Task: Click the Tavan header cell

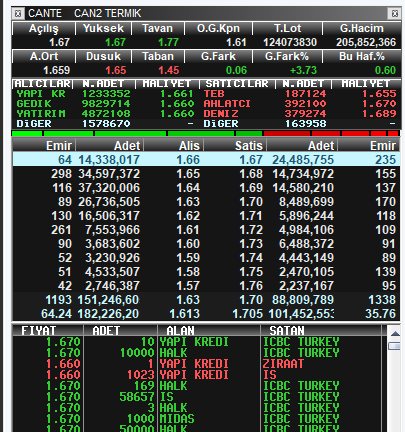Action: click(158, 29)
